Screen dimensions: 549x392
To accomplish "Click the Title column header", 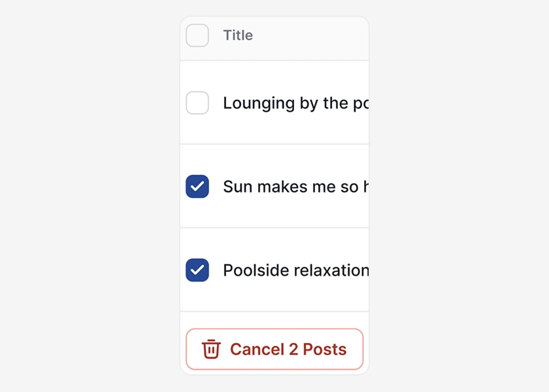I will tap(238, 35).
